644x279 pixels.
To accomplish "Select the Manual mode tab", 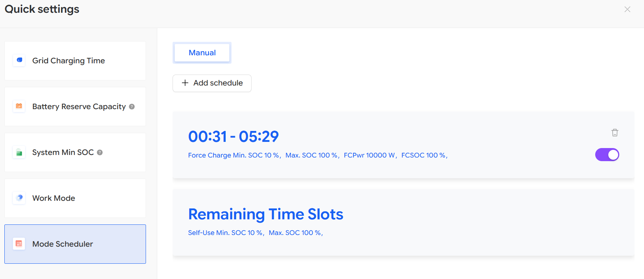I will 202,53.
